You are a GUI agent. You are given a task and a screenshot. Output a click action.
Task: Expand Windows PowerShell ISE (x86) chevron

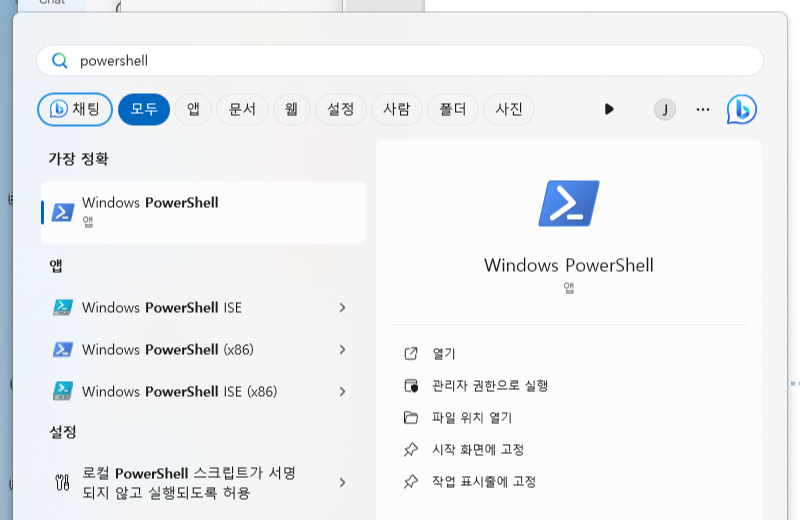pos(342,391)
